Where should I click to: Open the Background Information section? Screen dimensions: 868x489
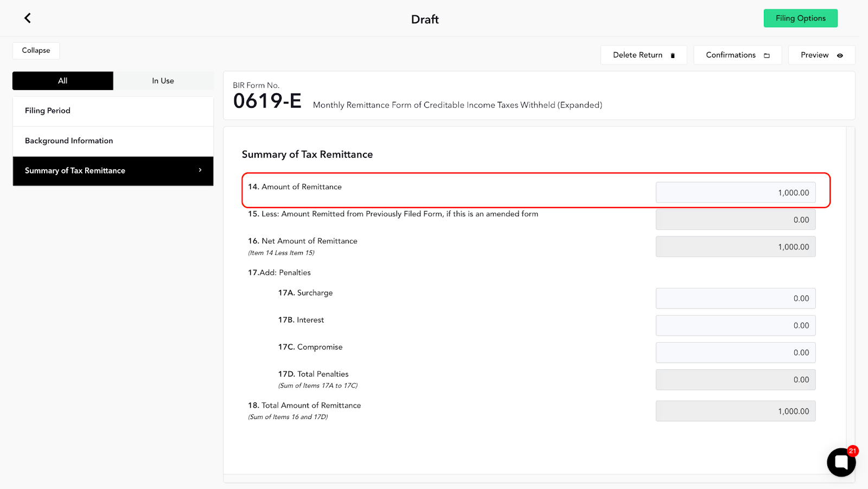point(113,141)
